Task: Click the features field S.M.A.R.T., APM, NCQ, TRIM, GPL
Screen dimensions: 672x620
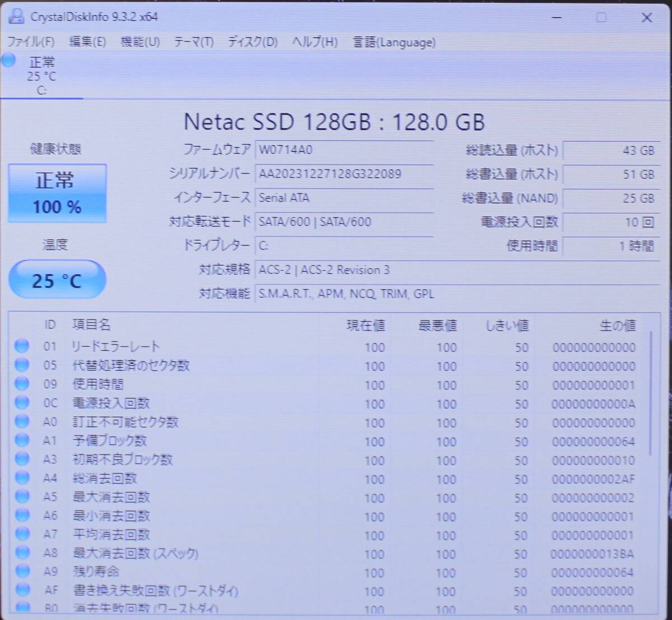Action: (458, 294)
